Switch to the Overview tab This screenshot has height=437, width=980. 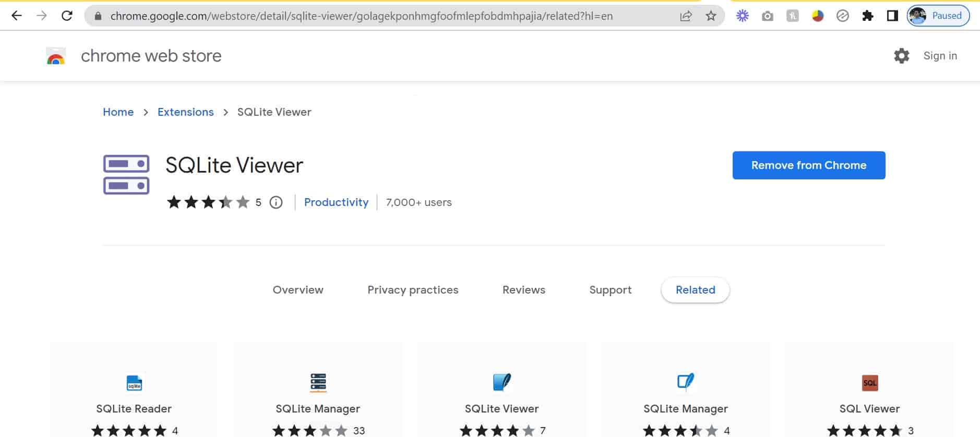click(298, 290)
